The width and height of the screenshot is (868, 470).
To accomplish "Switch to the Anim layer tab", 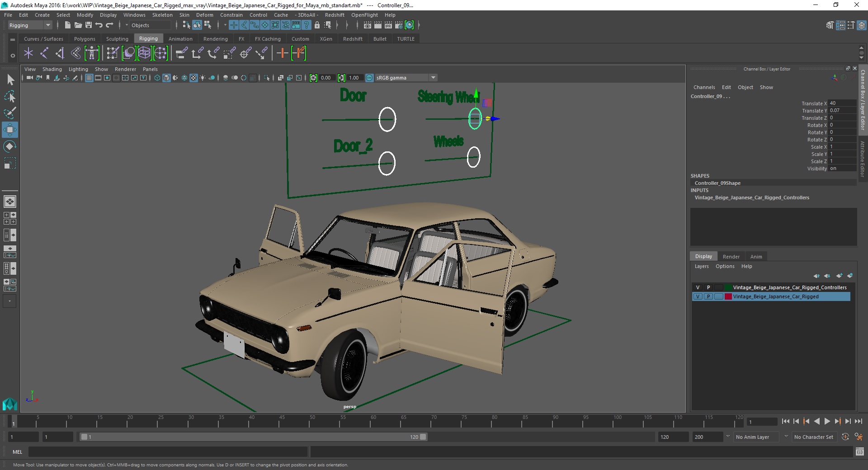I will point(756,257).
